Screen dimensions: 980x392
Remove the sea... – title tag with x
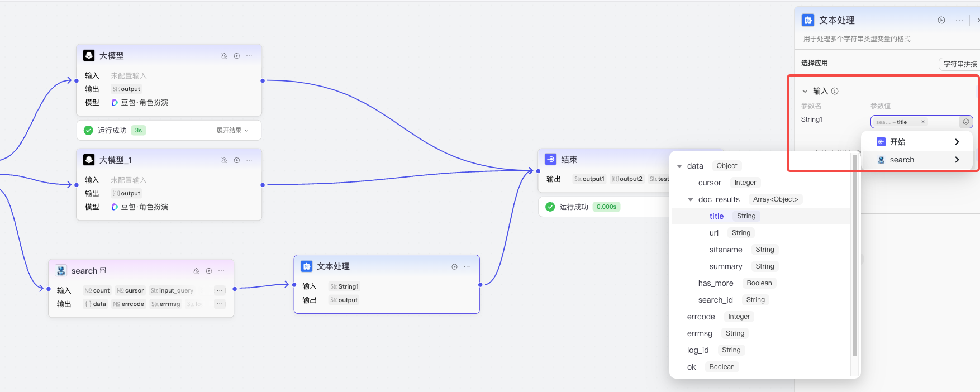coord(923,122)
